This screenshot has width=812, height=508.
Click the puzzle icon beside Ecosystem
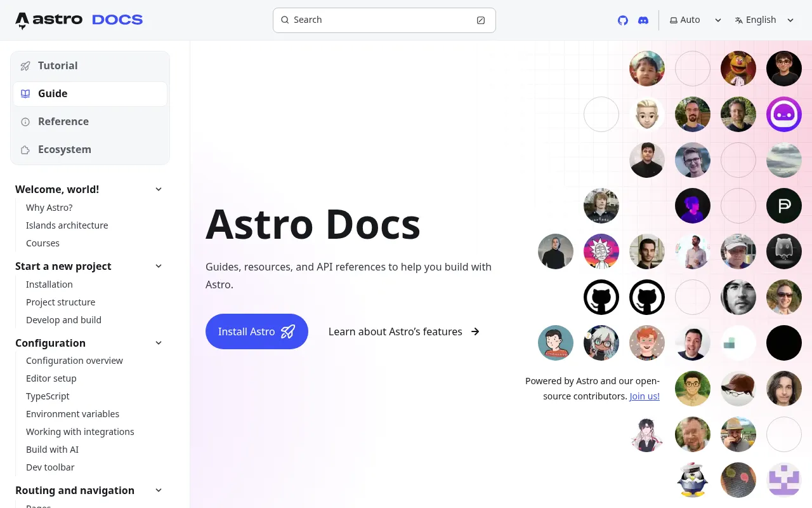[25, 150]
